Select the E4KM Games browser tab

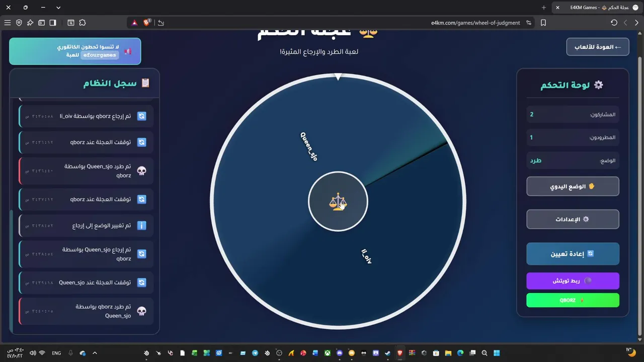tap(598, 8)
